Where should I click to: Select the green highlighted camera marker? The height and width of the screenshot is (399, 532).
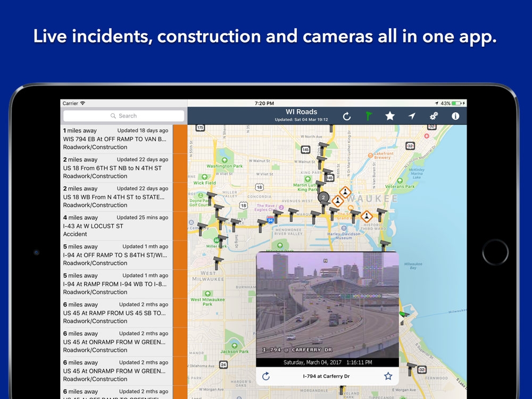404,316
